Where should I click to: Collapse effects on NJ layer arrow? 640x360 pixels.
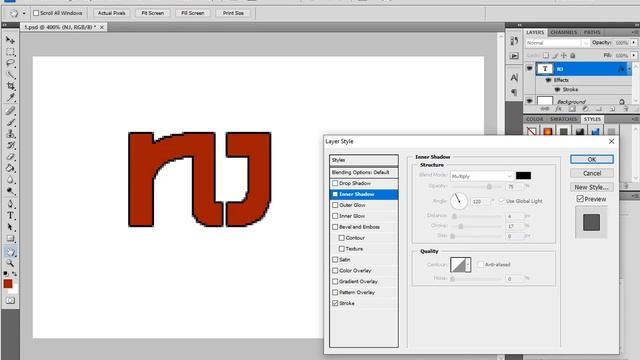629,69
